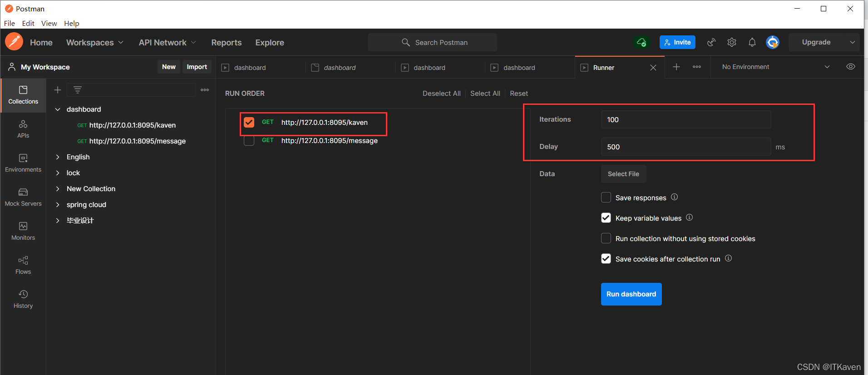868x375 pixels.
Task: Show info for Save responses
Action: click(x=675, y=197)
